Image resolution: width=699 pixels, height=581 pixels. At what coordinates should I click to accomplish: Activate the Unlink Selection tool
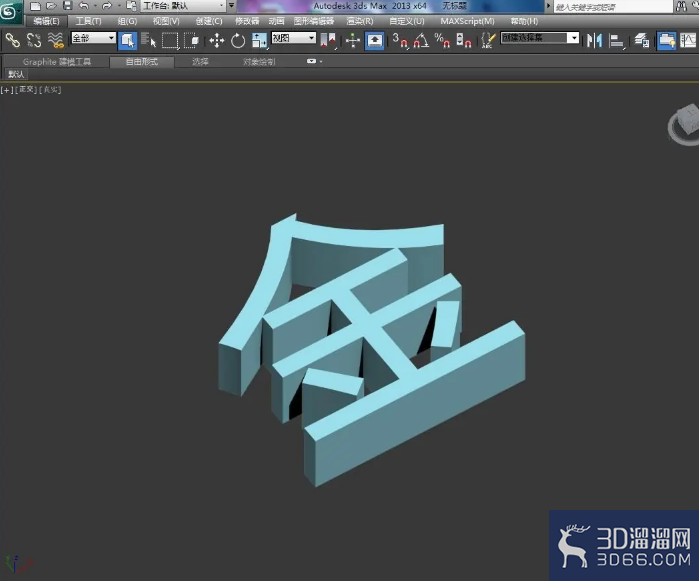pos(34,41)
